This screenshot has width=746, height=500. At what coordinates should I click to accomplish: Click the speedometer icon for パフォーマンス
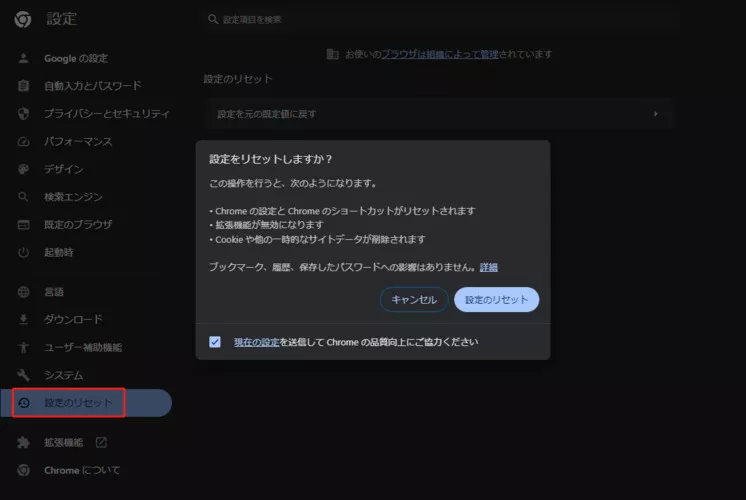click(23, 142)
